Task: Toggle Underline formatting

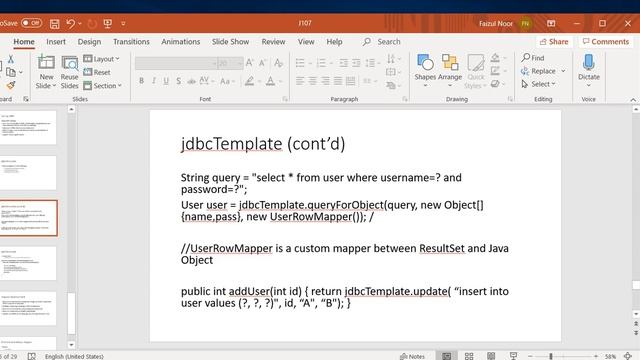Action: [x=166, y=81]
